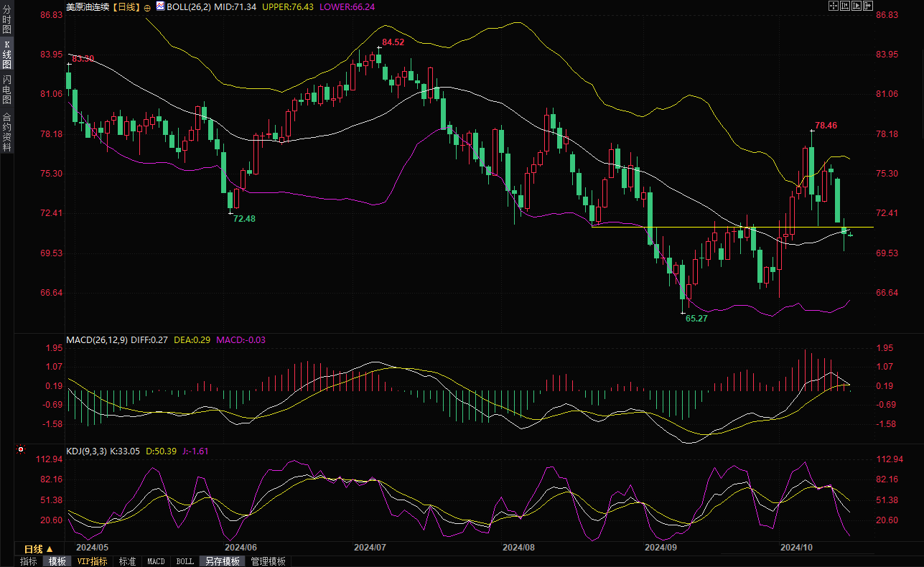Select the BOLL template in bottom bar
This screenshot has width=924, height=567.
coord(185,561)
